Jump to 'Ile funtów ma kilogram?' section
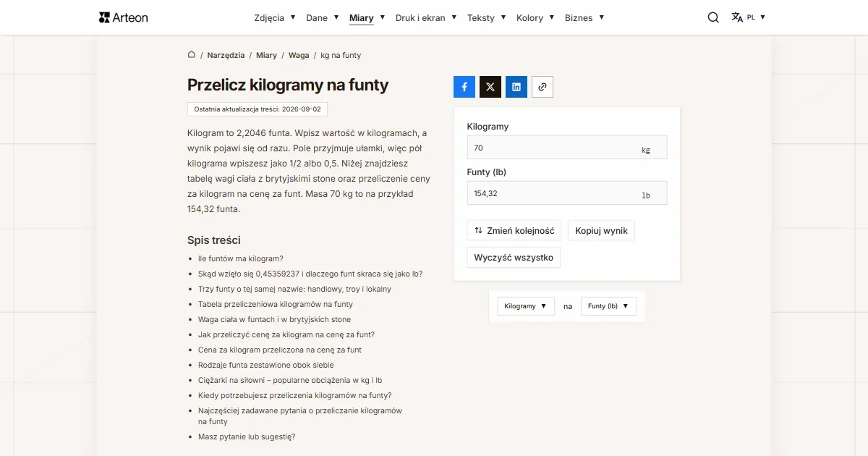Screen dimensions: 868x456 coord(241,258)
